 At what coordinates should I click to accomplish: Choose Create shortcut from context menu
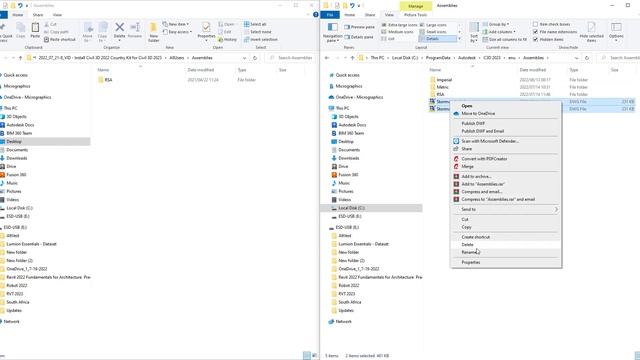506,237
